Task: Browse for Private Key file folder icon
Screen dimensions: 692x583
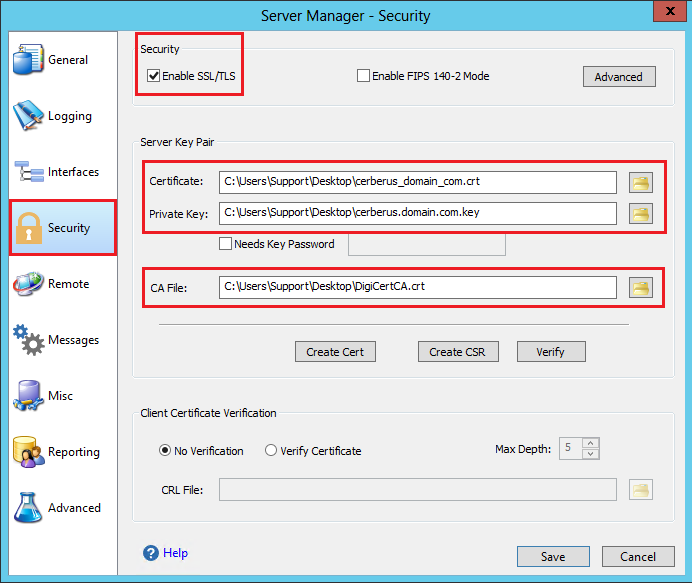Action: [x=640, y=213]
